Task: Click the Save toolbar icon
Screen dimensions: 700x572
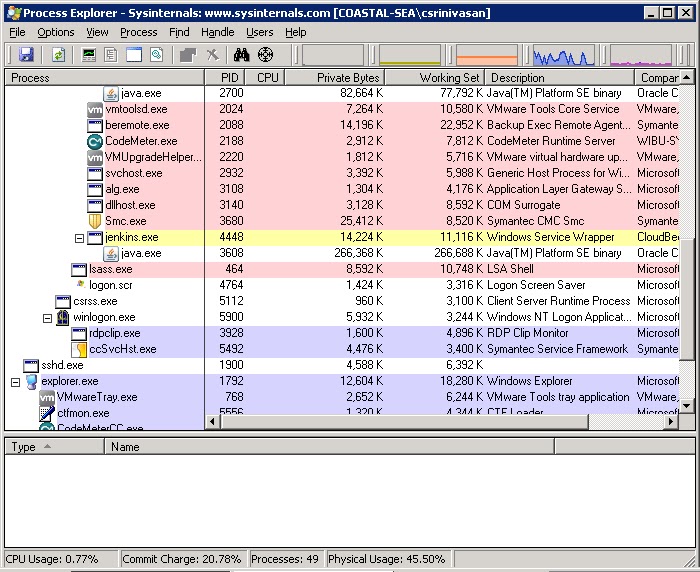Action: click(x=26, y=55)
